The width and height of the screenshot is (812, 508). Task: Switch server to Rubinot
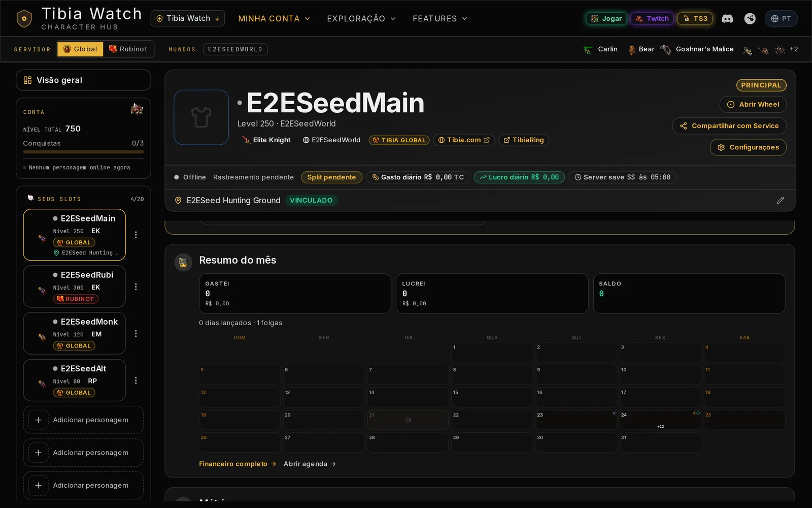[128, 49]
